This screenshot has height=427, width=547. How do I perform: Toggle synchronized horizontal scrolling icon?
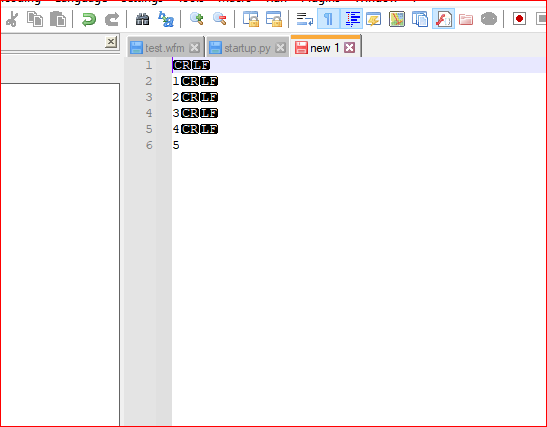point(274,19)
